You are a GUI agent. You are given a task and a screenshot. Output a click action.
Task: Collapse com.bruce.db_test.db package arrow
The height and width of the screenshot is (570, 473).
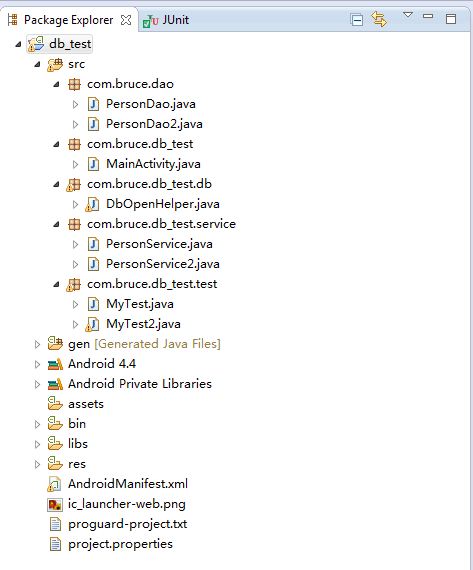[56, 185]
